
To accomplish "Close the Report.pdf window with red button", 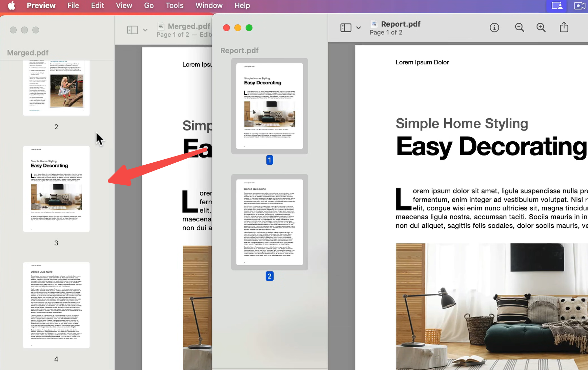I will (x=227, y=28).
